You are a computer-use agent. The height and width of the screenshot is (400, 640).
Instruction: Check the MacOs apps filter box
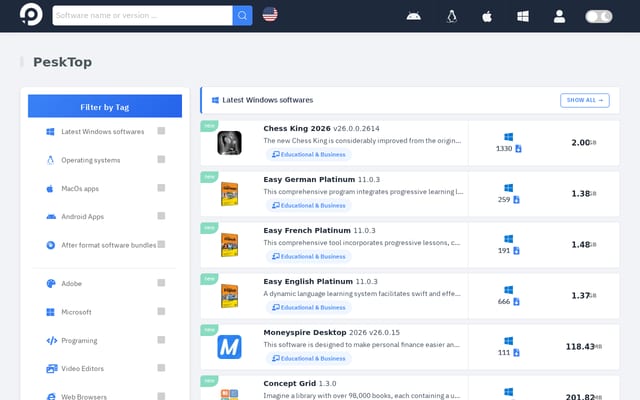click(161, 188)
